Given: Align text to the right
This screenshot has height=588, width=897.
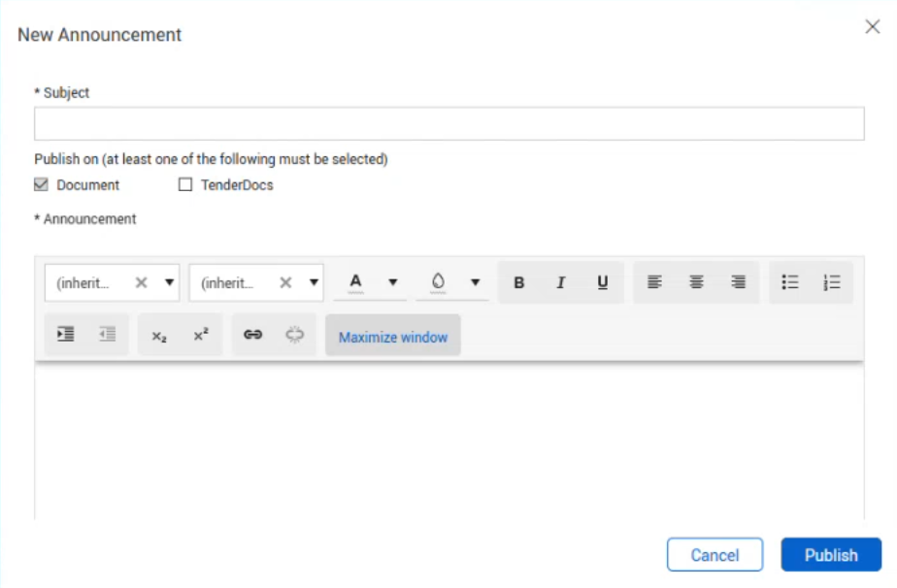Looking at the screenshot, I should [738, 282].
